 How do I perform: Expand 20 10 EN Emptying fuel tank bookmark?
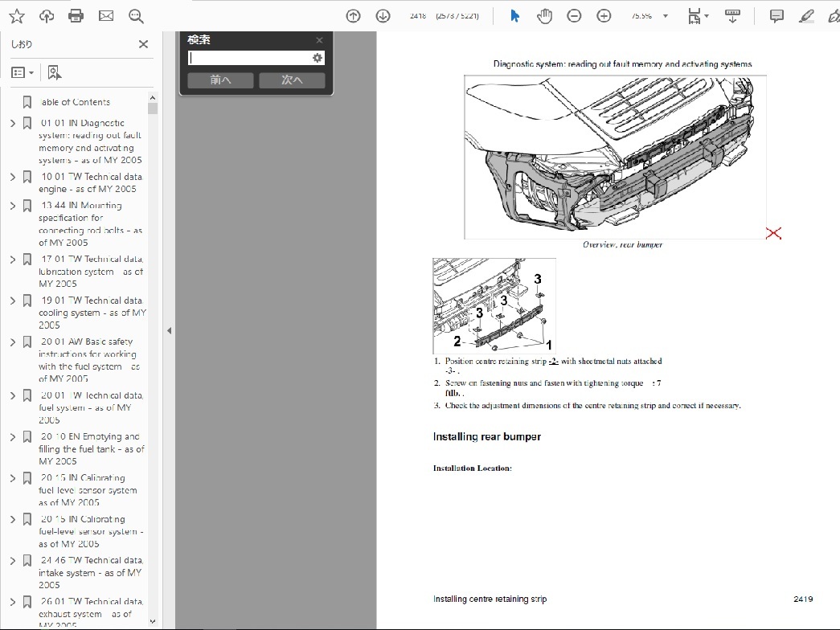(13, 436)
